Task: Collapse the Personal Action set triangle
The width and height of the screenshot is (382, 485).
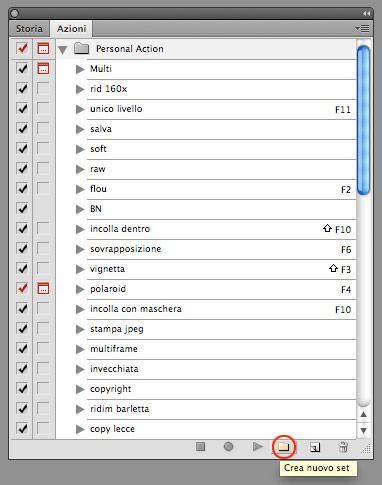Action: pos(62,50)
